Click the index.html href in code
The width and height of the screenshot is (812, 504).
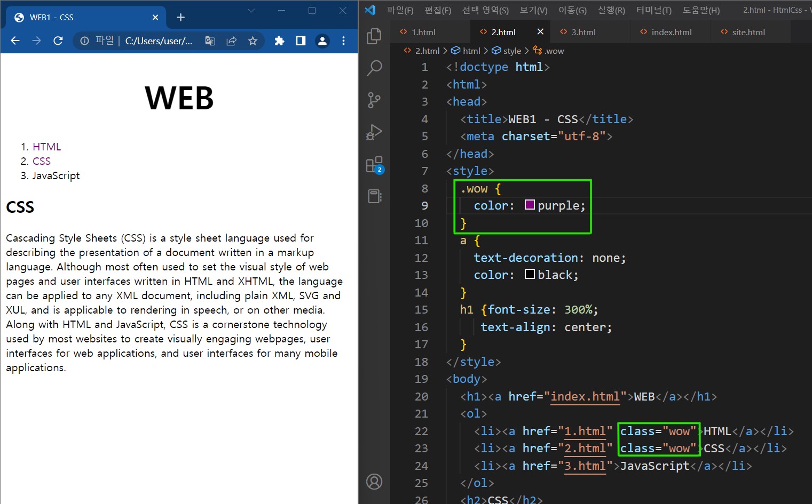coord(585,396)
